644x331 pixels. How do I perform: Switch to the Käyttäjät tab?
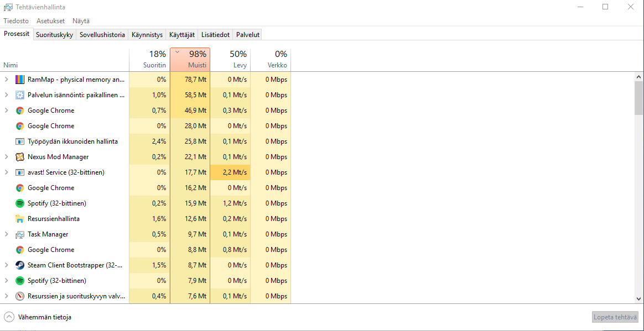(182, 35)
